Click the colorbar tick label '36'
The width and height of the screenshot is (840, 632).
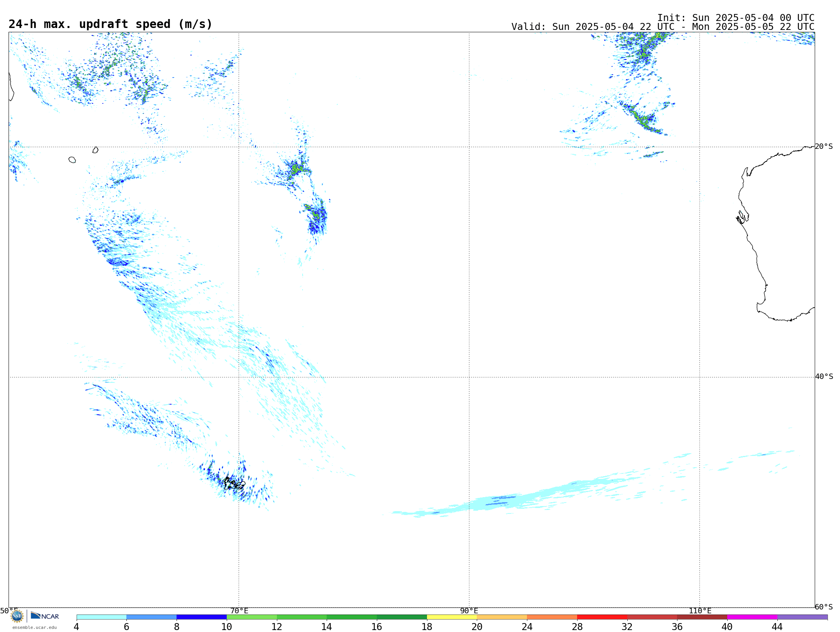coord(677,627)
